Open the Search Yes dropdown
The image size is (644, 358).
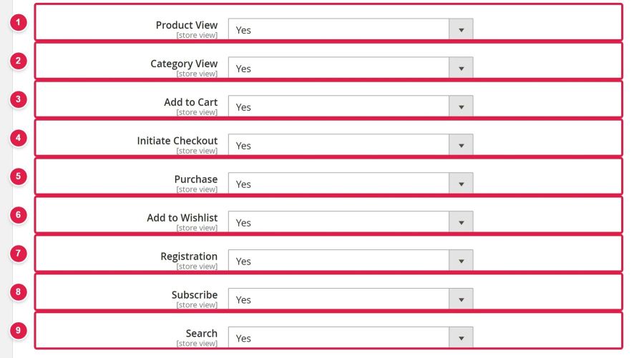[x=351, y=338]
